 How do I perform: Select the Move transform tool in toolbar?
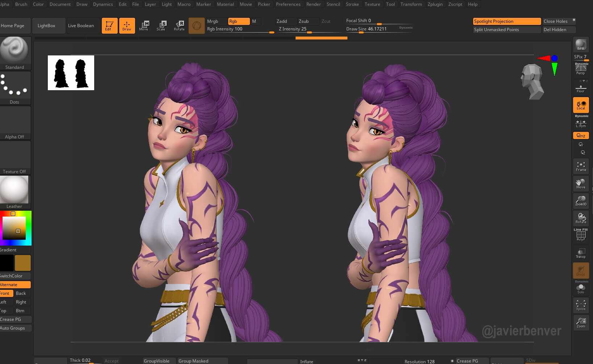tap(144, 25)
